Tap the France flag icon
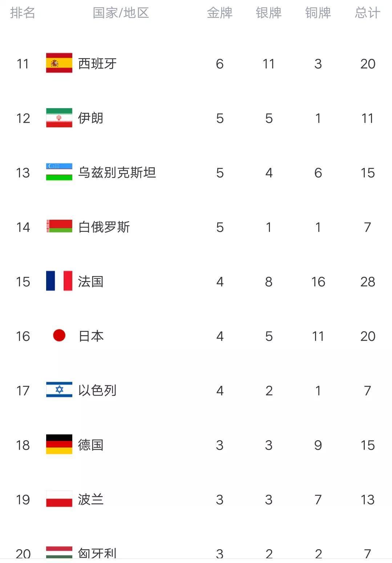The height and width of the screenshot is (563, 392). tap(59, 281)
